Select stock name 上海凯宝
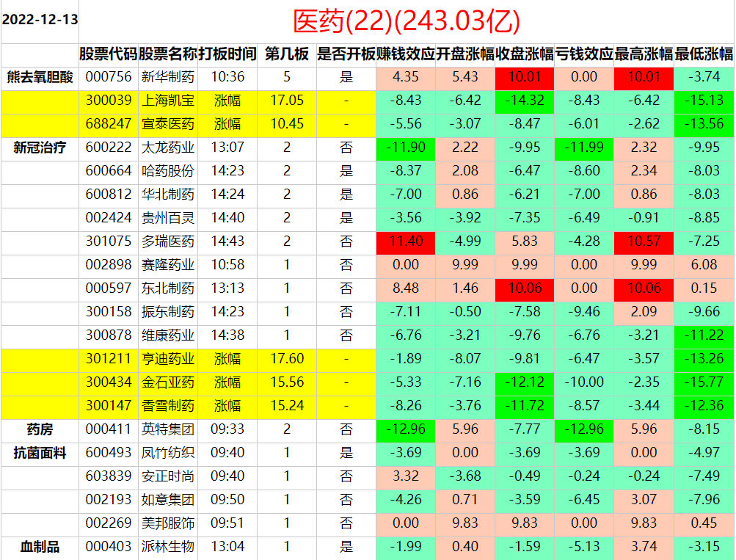Viewport: 736px width, 560px height. click(168, 101)
